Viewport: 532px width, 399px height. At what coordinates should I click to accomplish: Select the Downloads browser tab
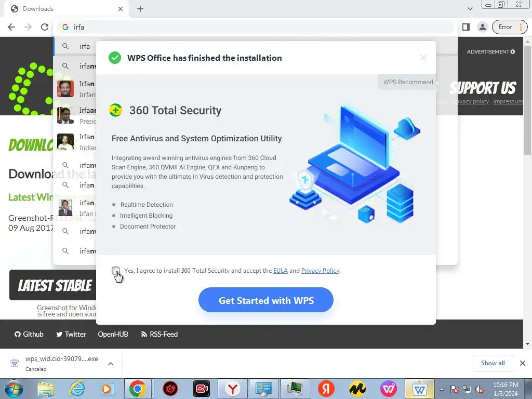click(x=66, y=9)
